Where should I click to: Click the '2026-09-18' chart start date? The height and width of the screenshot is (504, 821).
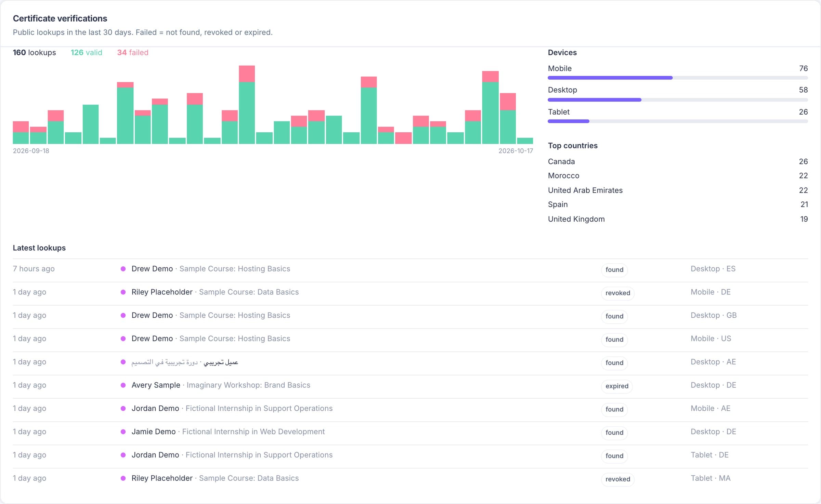(x=31, y=151)
